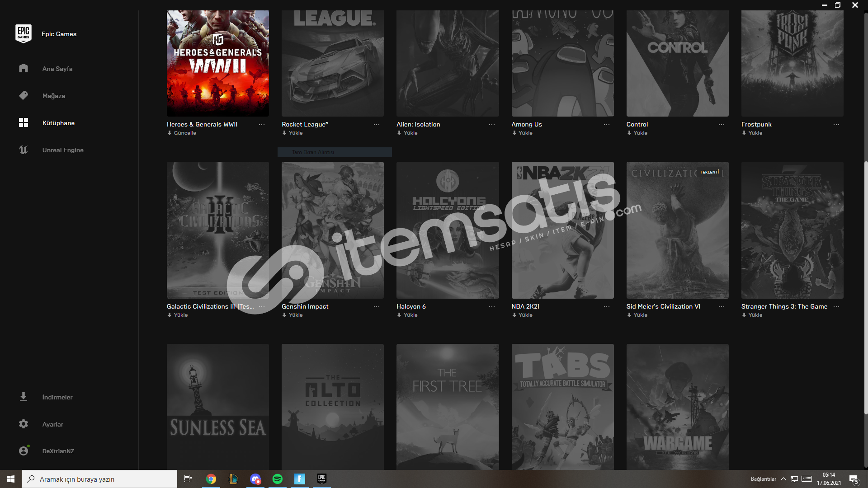The image size is (868, 488).
Task: Open the Fortnite taskbar icon
Action: click(300, 479)
